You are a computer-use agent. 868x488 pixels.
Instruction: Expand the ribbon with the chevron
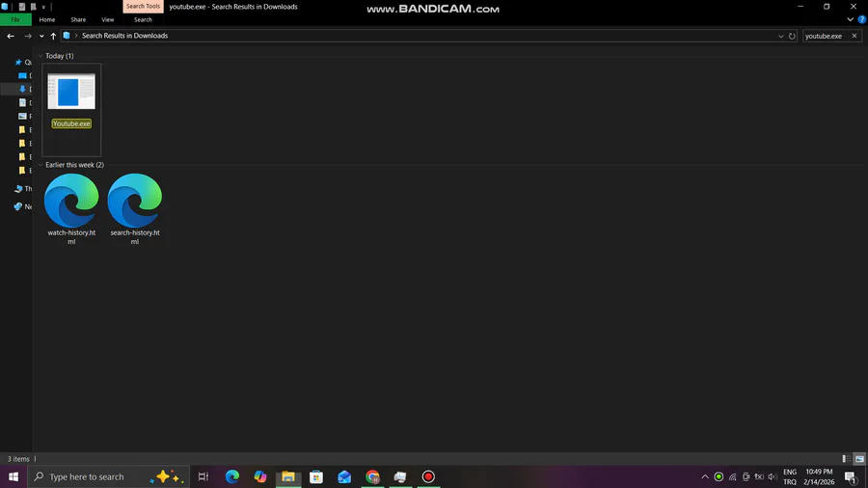[851, 20]
